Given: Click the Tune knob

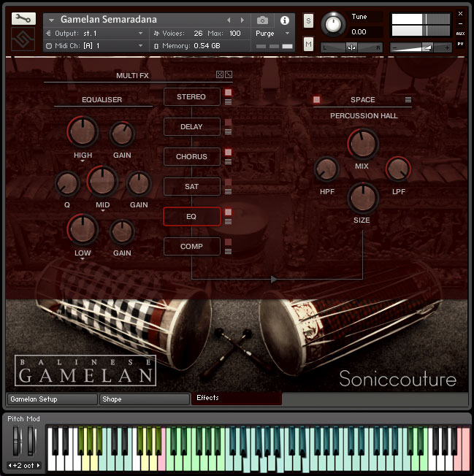Looking at the screenshot, I should pyautogui.click(x=333, y=24).
